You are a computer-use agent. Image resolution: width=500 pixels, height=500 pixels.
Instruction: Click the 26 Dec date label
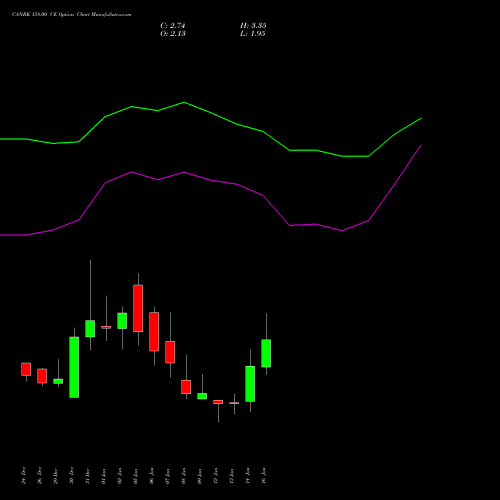click(x=39, y=475)
